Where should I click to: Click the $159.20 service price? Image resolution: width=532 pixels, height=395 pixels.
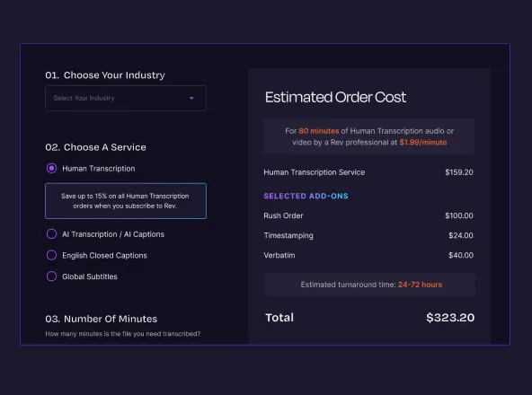coord(459,172)
